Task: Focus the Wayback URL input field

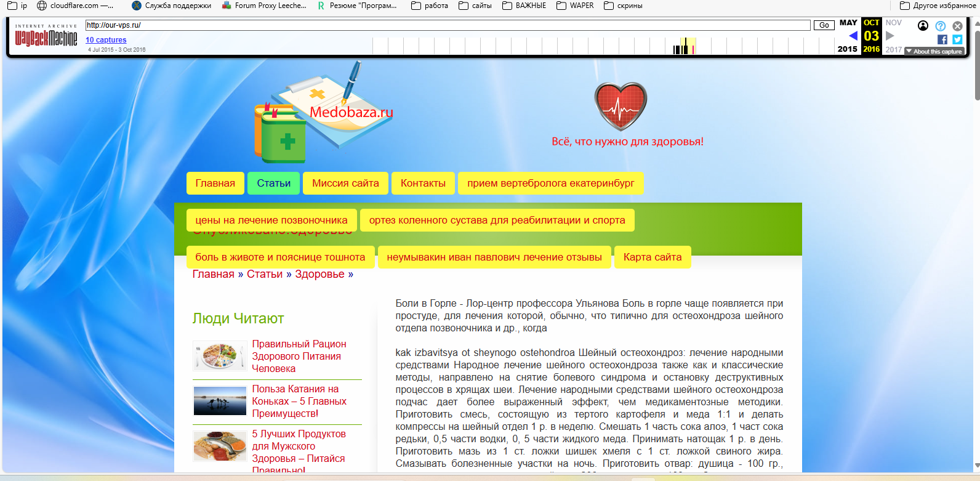Action: (x=448, y=25)
